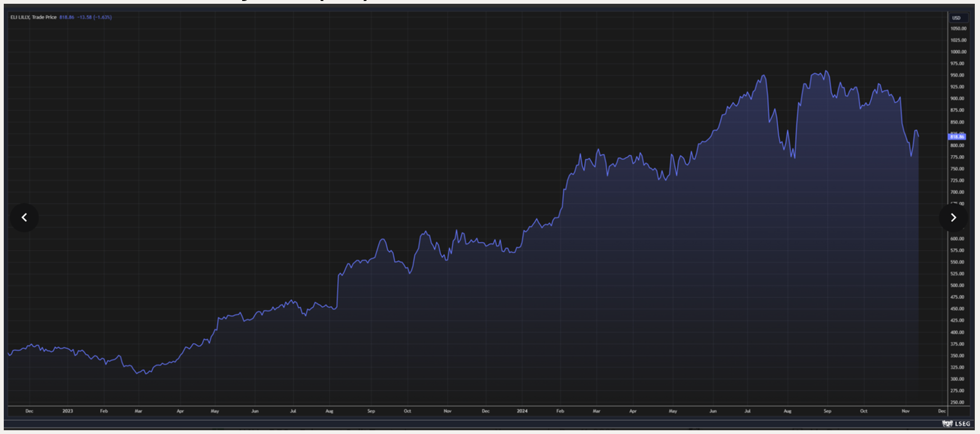This screenshot has width=980, height=434.
Task: Select the 600.00 mark on price axis
Action: click(x=957, y=239)
